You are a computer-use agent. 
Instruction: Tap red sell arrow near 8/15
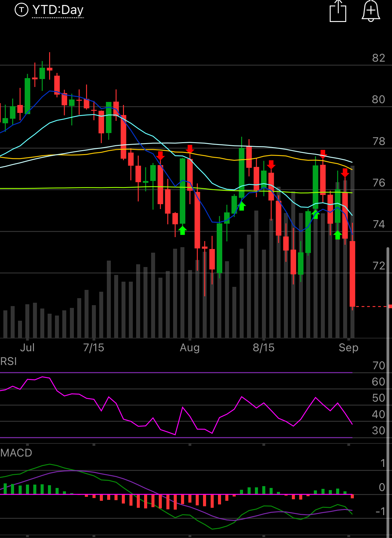pyautogui.click(x=271, y=165)
